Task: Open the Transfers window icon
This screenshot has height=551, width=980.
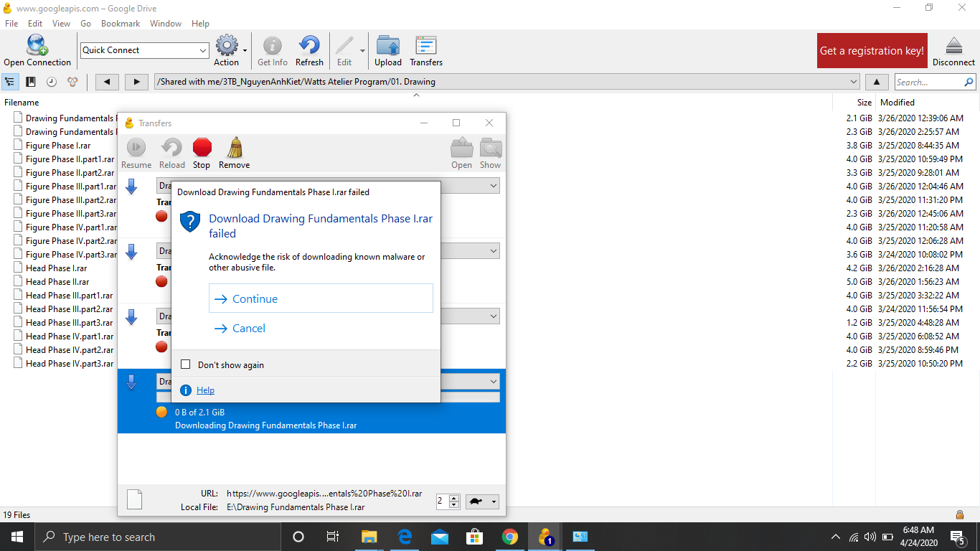Action: pos(426,45)
